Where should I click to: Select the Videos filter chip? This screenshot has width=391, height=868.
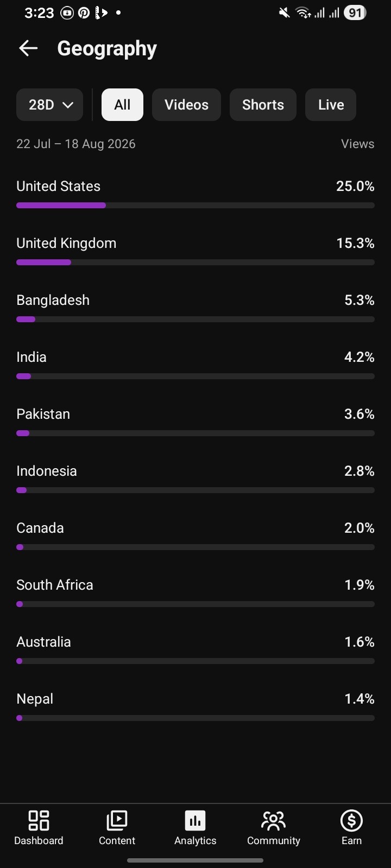coord(186,105)
